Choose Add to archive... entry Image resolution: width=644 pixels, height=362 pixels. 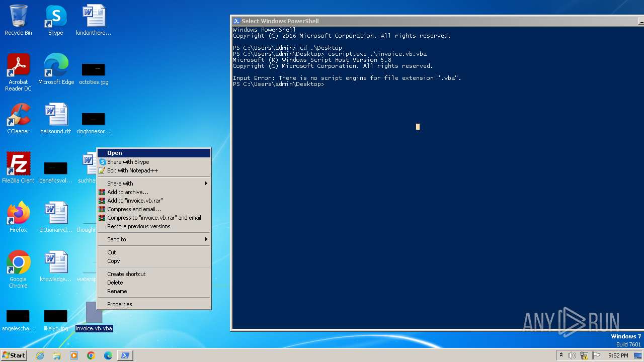click(154, 192)
